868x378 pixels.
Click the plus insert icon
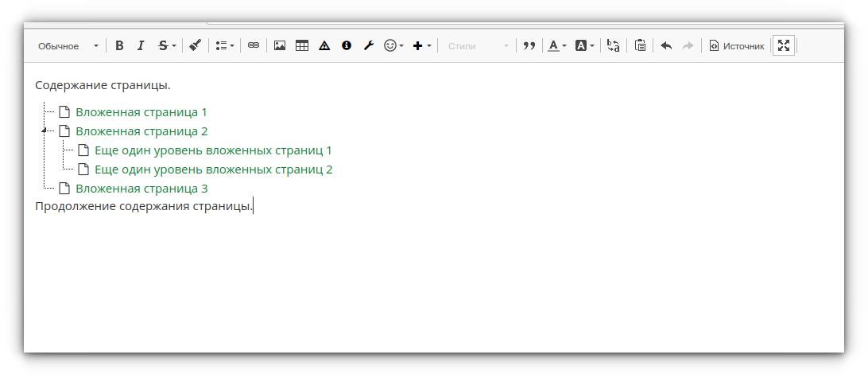coord(418,46)
